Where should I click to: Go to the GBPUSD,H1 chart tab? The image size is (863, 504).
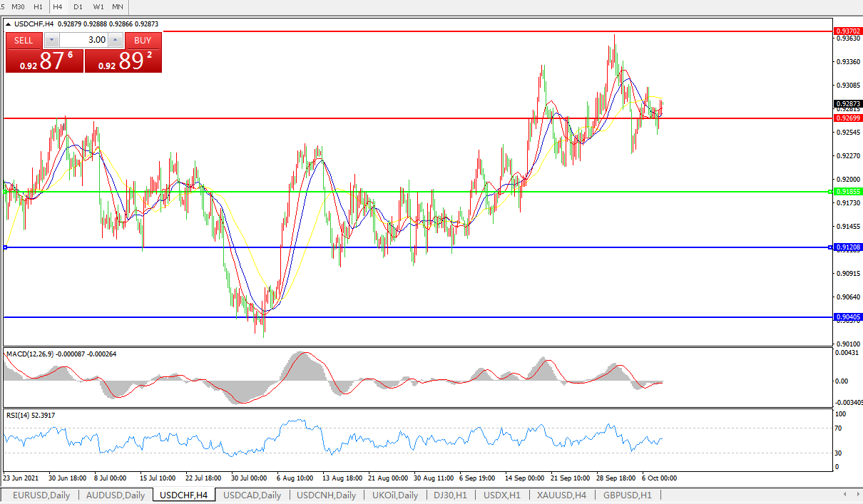tap(627, 495)
